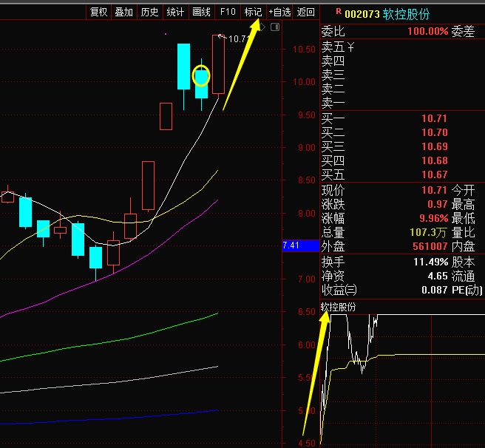Click the blue 7.41 price axis marker
The width and height of the screenshot is (485, 448).
301,245
